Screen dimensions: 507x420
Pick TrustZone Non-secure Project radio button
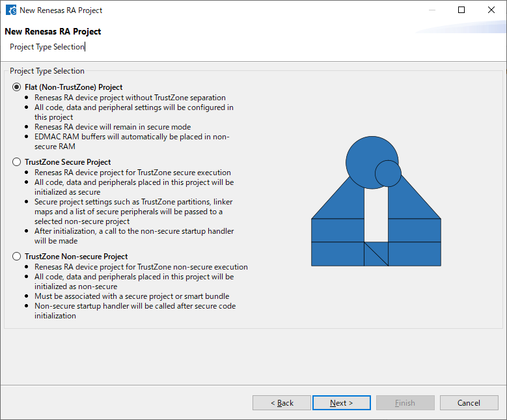pyautogui.click(x=17, y=257)
